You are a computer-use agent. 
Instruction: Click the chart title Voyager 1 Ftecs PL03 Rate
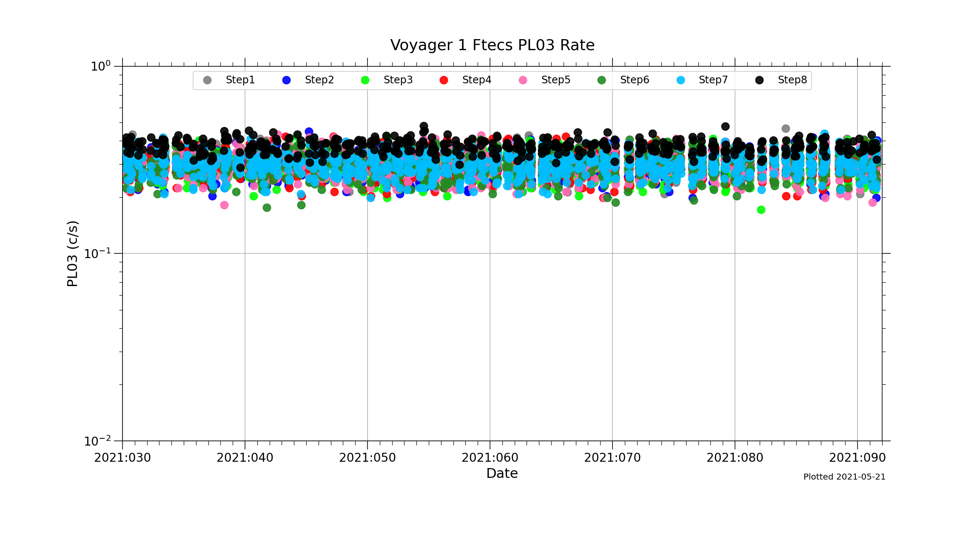tap(492, 45)
